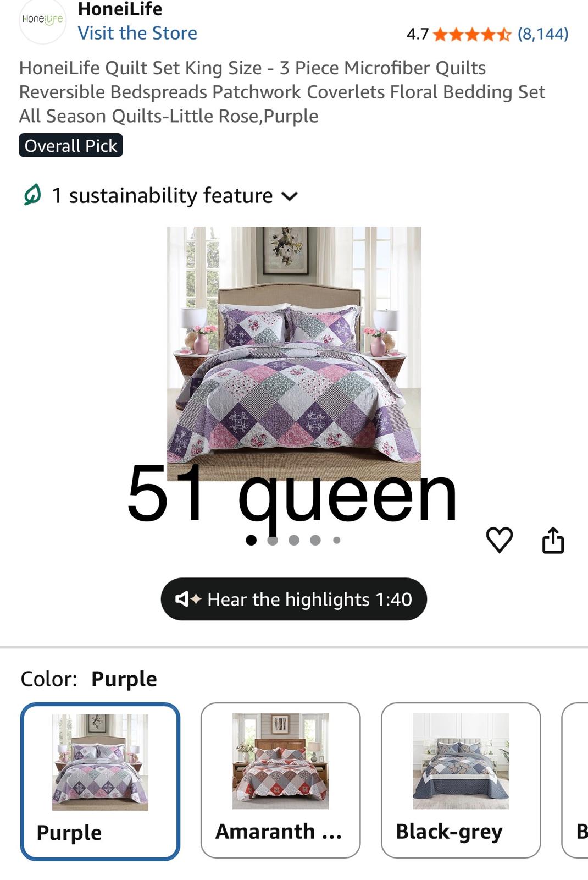The height and width of the screenshot is (880, 588).
Task: Tap the share icon
Action: click(553, 540)
